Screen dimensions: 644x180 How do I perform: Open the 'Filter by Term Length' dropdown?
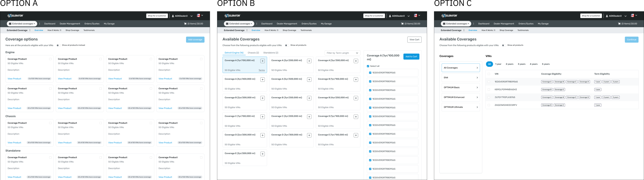pos(342,53)
